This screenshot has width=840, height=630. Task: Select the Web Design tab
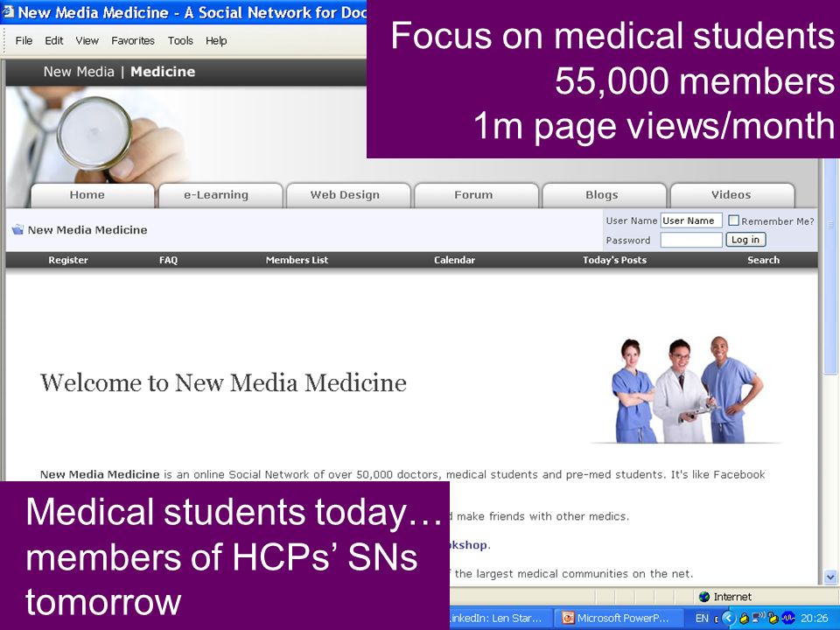coord(348,195)
